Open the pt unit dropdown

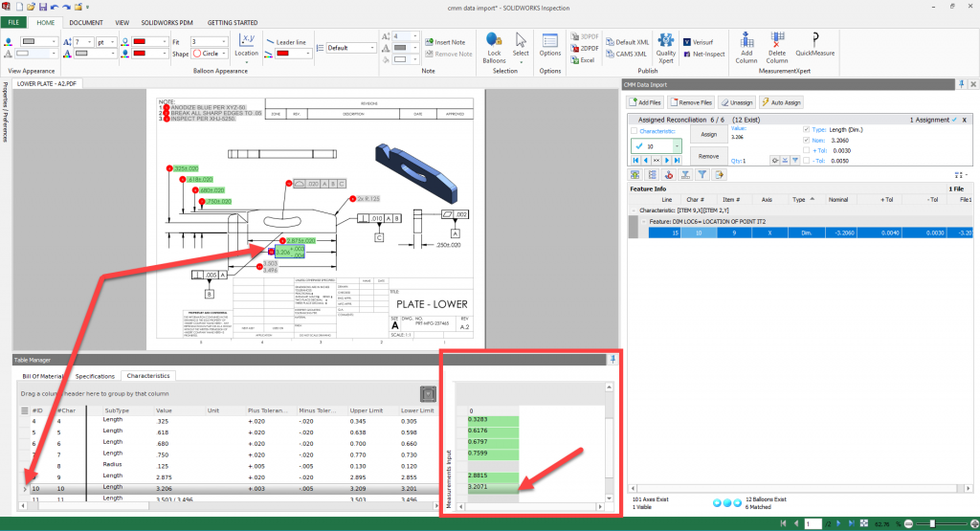(113, 42)
